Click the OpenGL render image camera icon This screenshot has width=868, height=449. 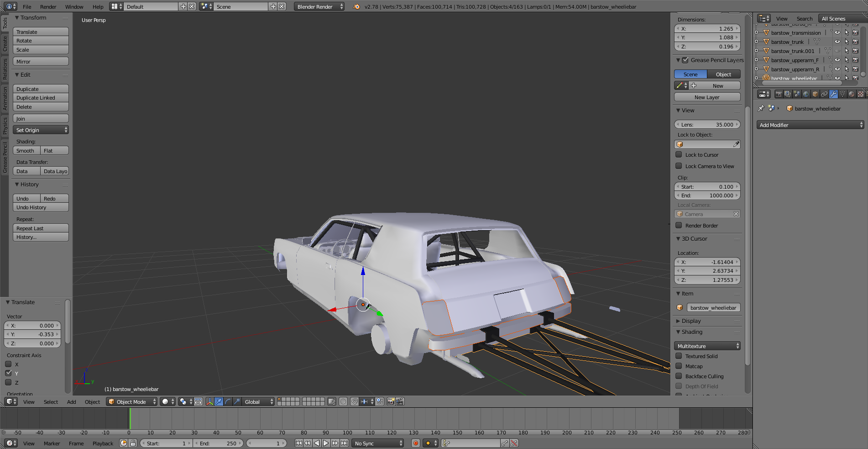point(391,401)
